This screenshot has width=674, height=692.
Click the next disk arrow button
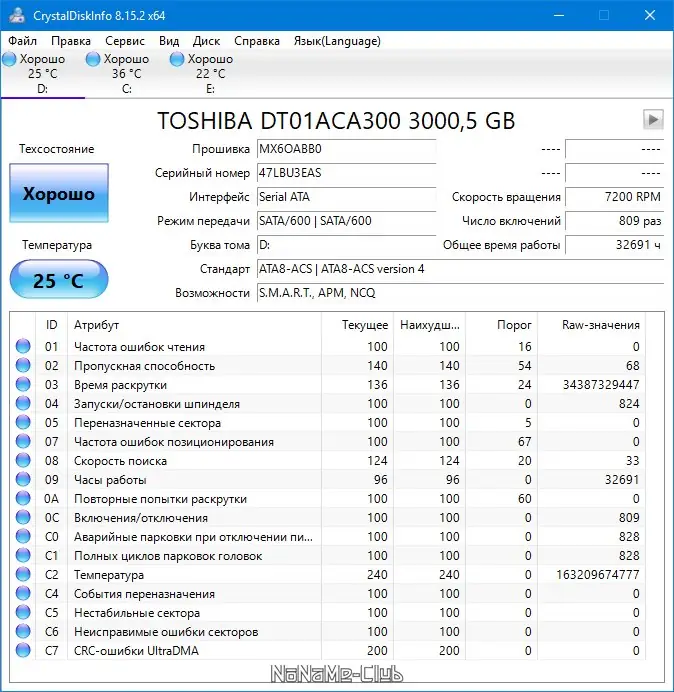coord(653,119)
